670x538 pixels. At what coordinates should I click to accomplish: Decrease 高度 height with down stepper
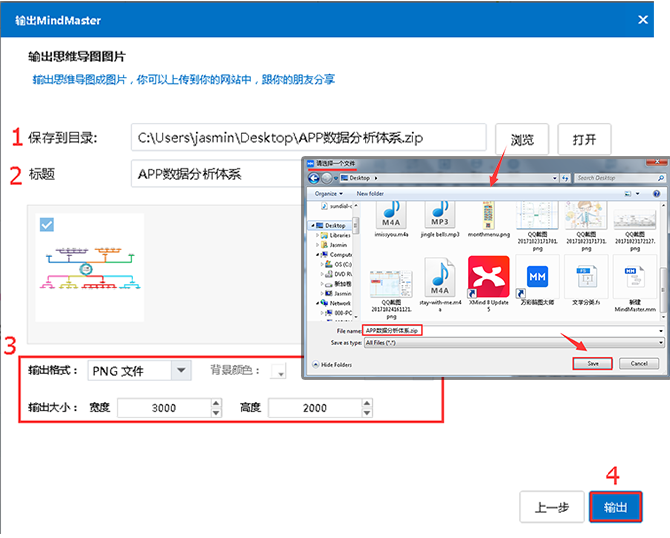(367, 413)
